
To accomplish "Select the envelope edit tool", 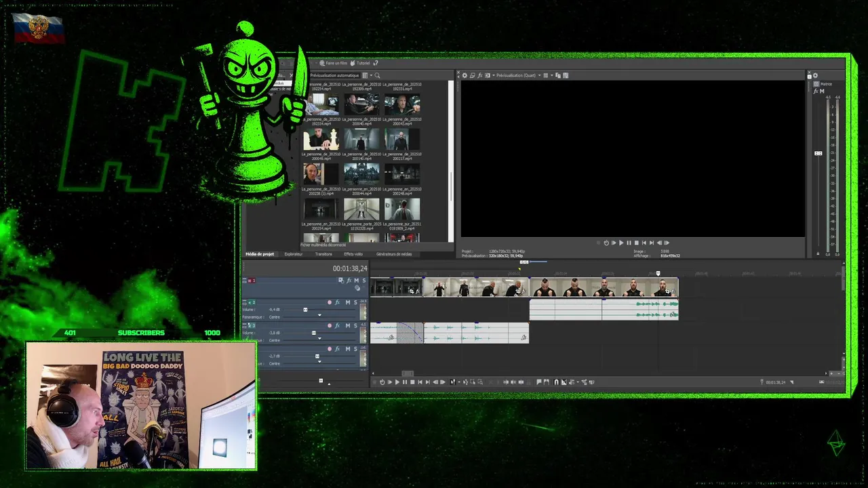I will [x=465, y=382].
